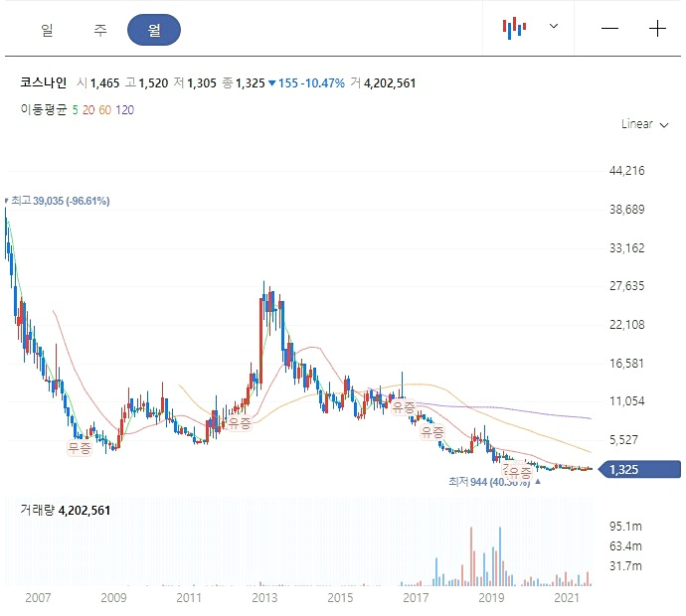
Task: Select the monthly 월 chart tab
Action: [x=154, y=30]
